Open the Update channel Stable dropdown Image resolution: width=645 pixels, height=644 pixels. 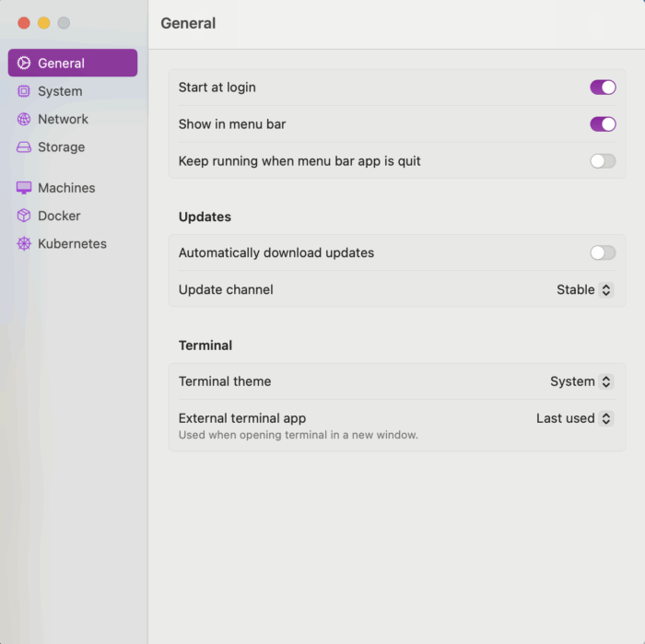tap(585, 289)
